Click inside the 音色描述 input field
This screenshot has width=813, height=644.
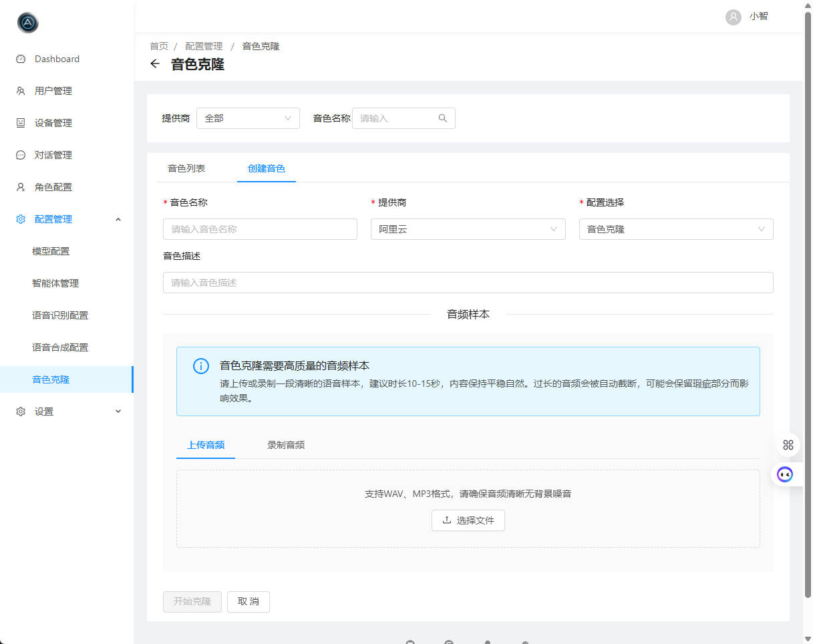point(468,282)
